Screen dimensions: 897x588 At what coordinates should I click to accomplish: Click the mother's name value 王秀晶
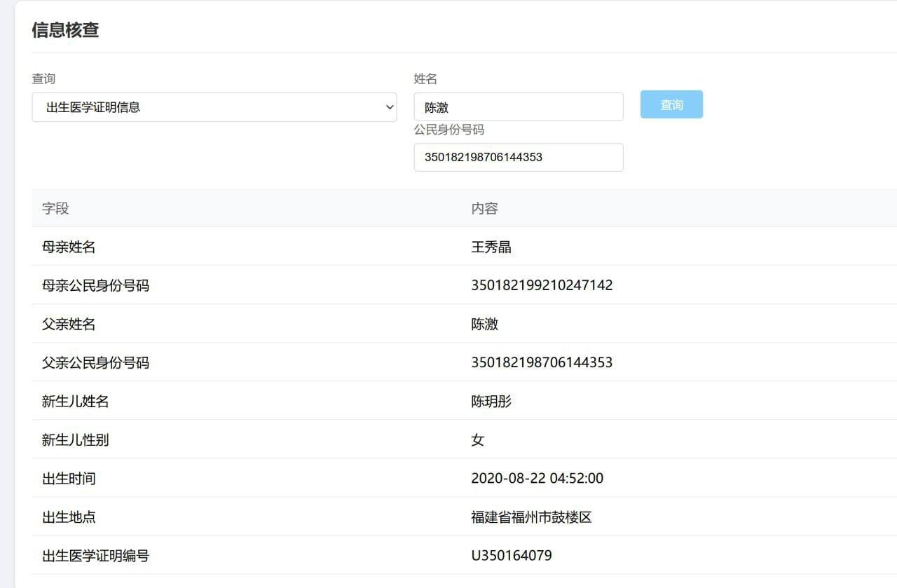pyautogui.click(x=491, y=247)
